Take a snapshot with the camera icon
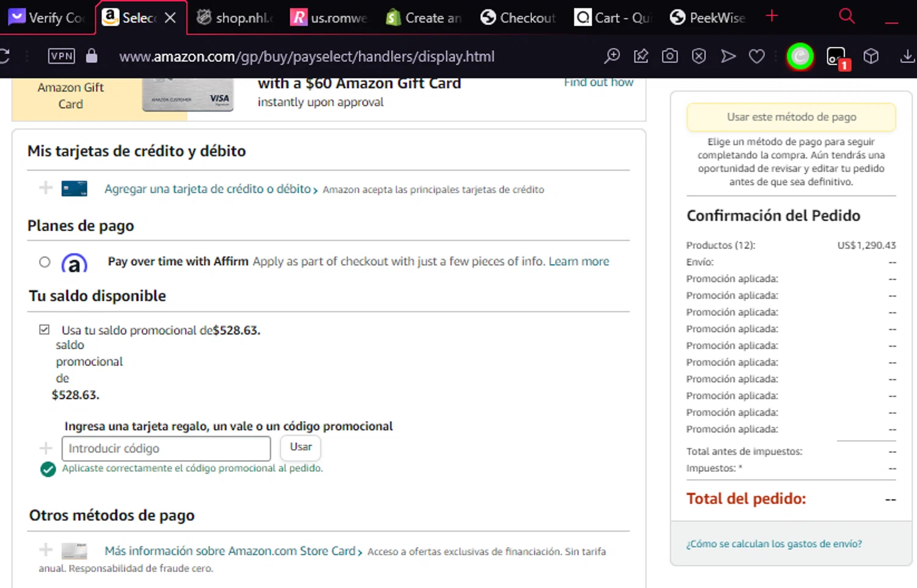Screen dimensions: 917x588 pos(670,56)
